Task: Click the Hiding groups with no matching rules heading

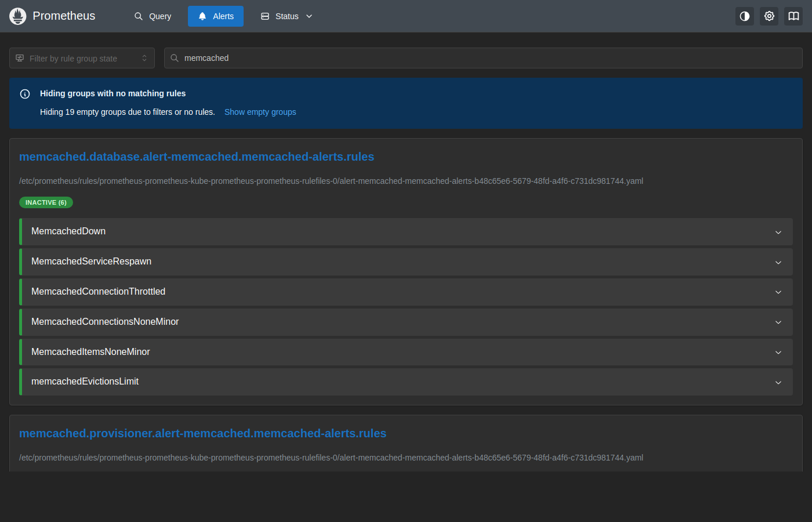Action: click(x=113, y=93)
